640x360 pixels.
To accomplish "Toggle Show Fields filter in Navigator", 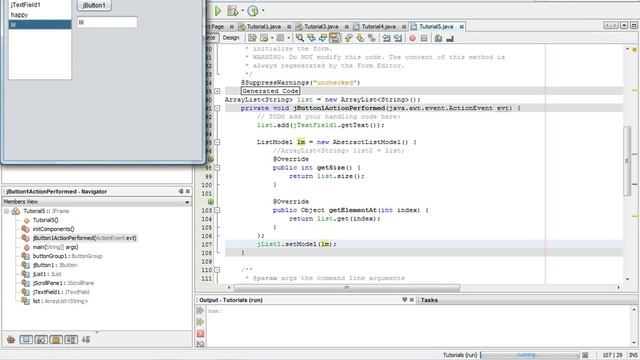I will 26,339.
